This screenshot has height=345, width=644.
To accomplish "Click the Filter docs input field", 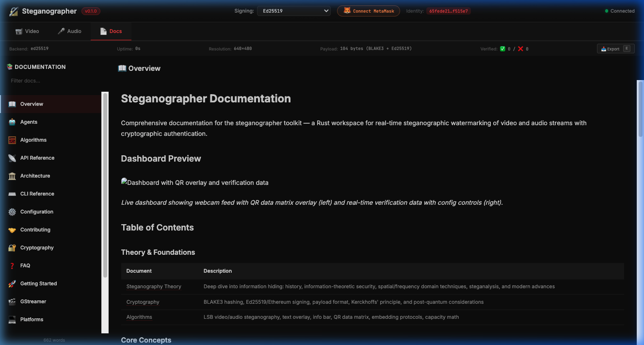I will 53,81.
